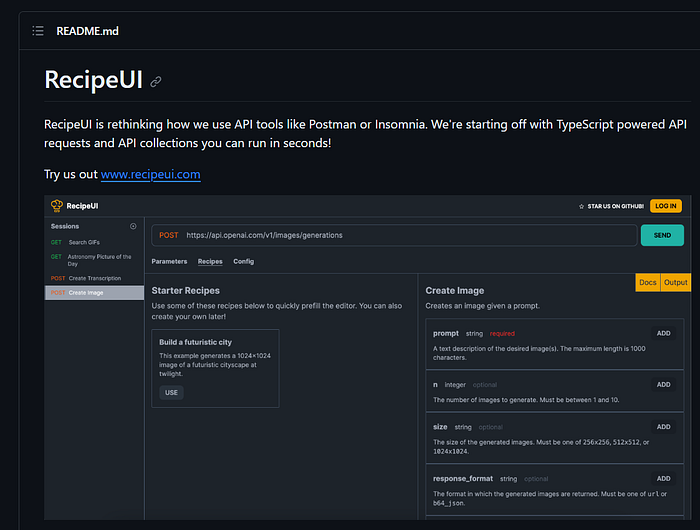This screenshot has width=700, height=530.
Task: Click the Create Image docs heading
Action: tap(454, 291)
